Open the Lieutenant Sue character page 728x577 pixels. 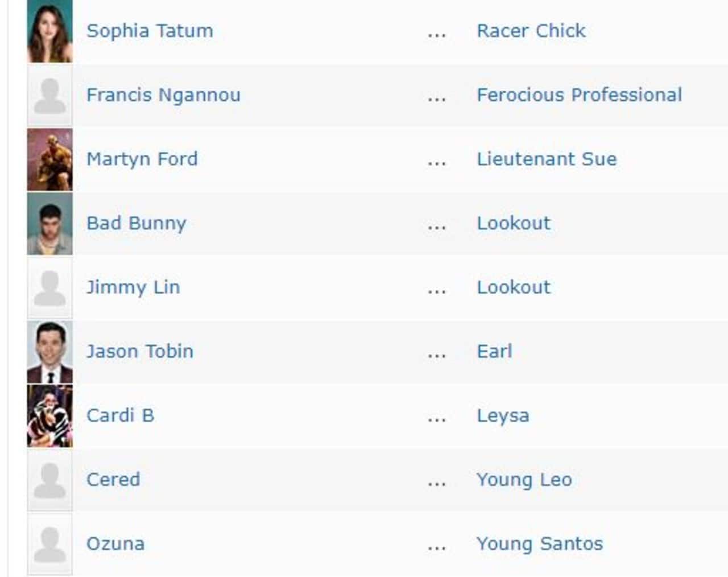546,159
